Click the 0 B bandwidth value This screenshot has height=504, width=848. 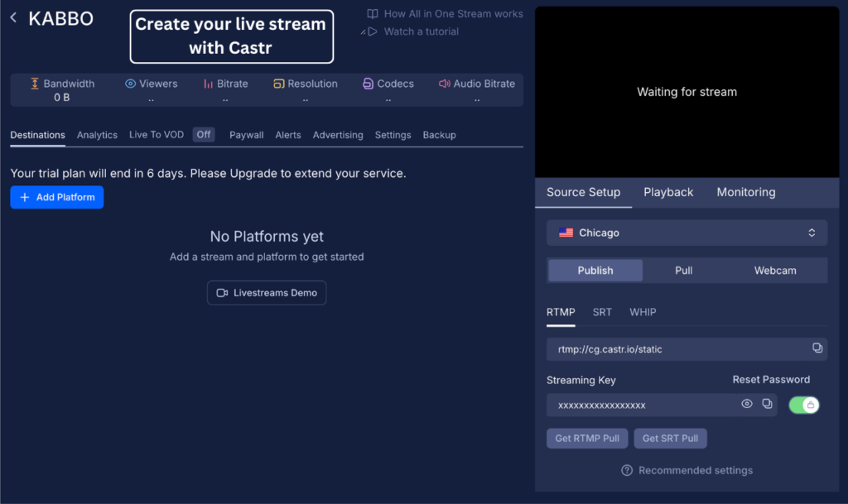(x=61, y=98)
